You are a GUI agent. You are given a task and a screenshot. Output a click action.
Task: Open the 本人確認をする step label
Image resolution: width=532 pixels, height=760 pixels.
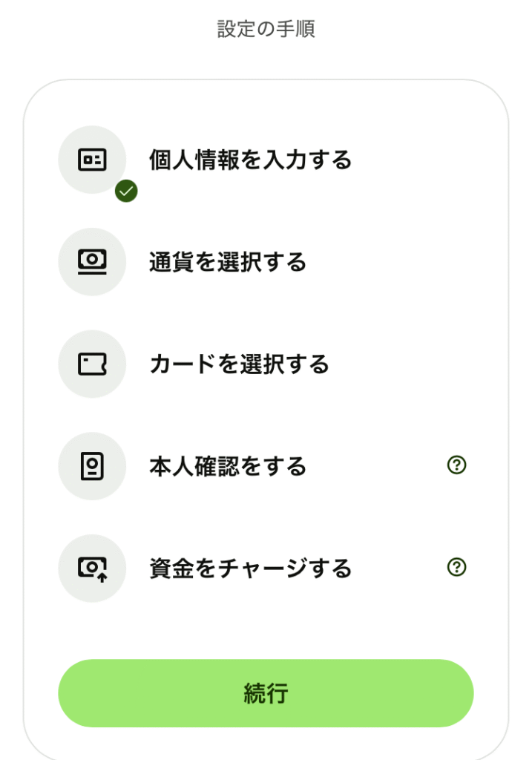click(227, 467)
